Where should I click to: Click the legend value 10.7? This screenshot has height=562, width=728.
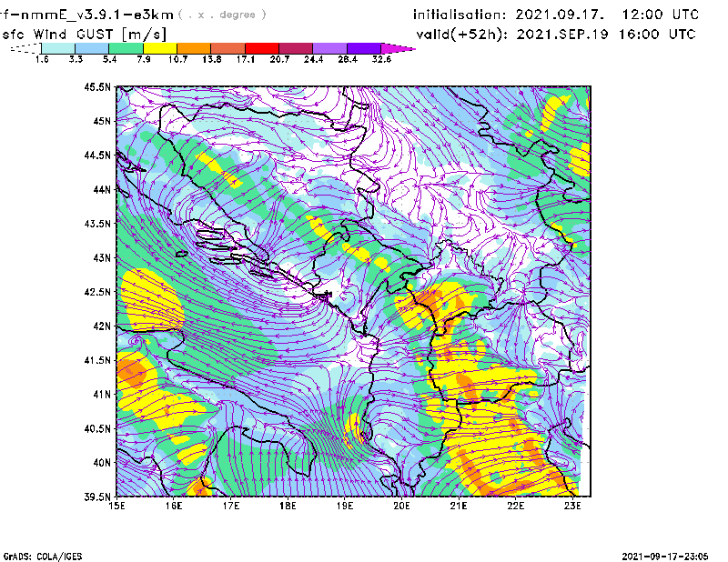click(177, 59)
